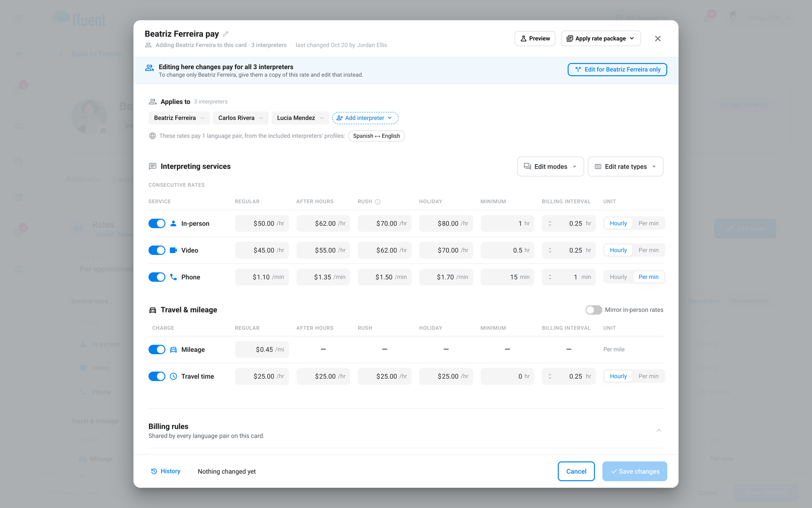Click the Applies to people icon

click(x=153, y=102)
